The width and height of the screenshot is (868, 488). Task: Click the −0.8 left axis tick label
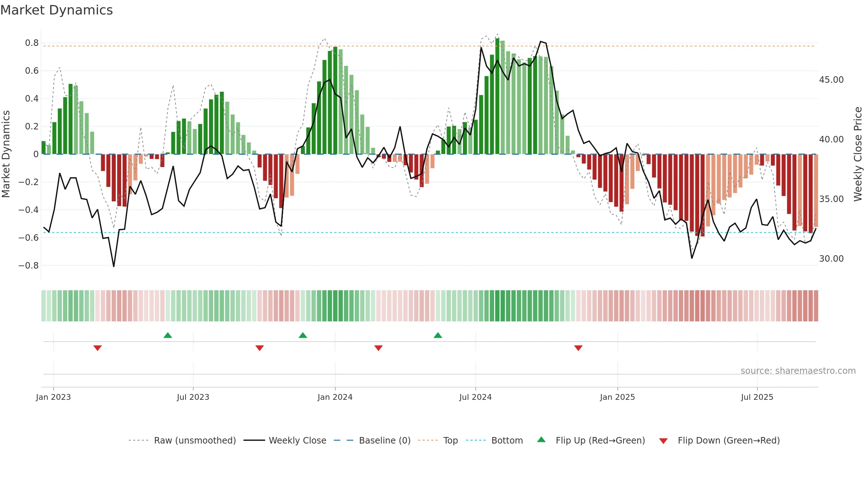[29, 266]
